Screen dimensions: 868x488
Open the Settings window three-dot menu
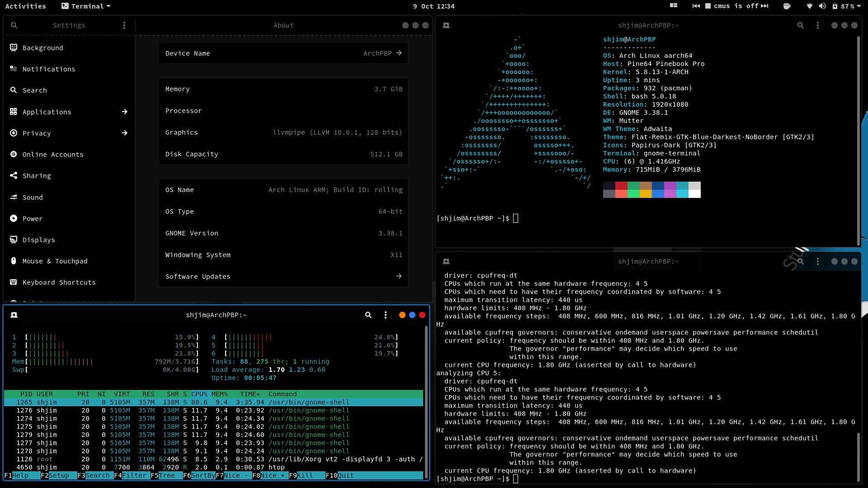[x=124, y=25]
